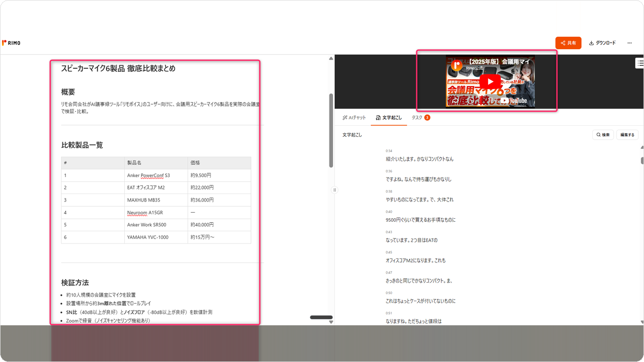Screen dimensions: 644x362
Task: Click the 0:47 transcript timestamp
Action: (x=389, y=273)
